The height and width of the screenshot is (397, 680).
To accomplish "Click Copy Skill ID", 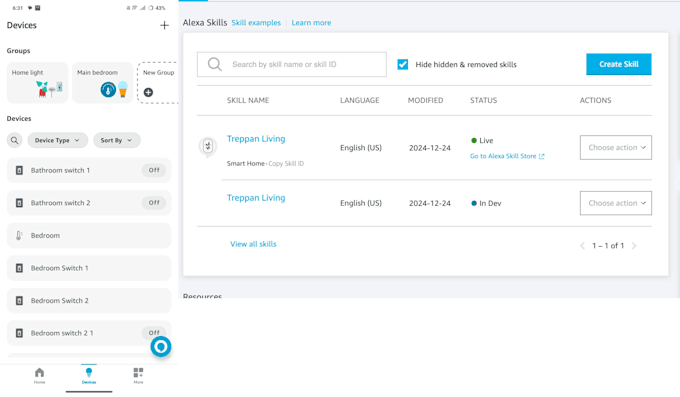I will tap(286, 164).
